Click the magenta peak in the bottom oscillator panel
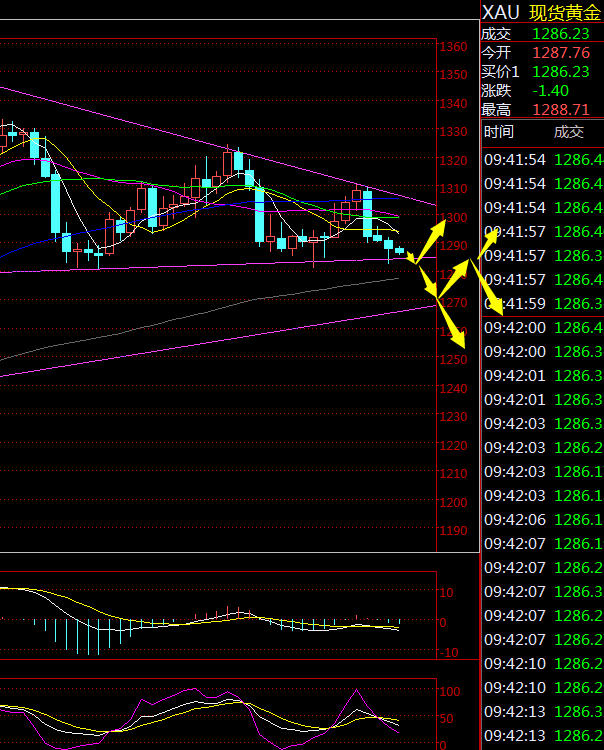 pyautogui.click(x=356, y=692)
